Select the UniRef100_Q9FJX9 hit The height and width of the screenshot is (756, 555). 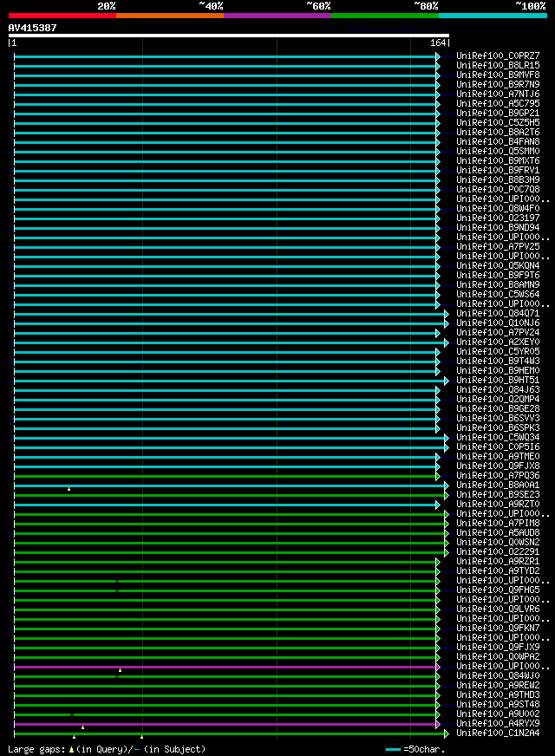tap(498, 647)
